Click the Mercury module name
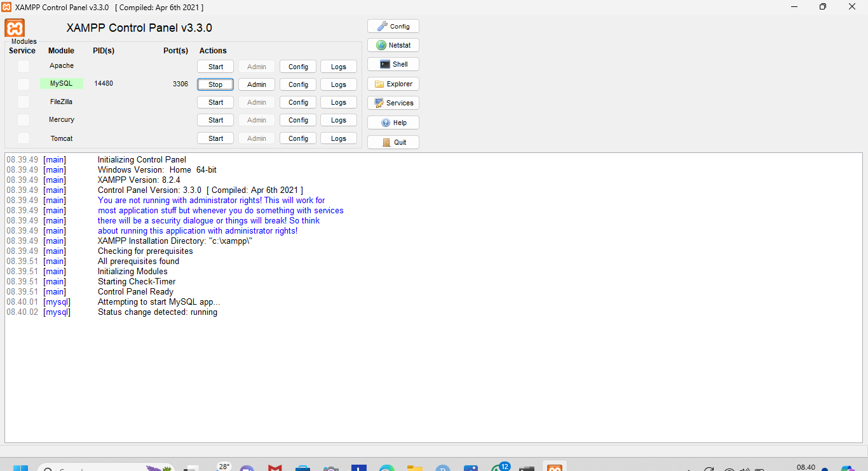 (62, 119)
